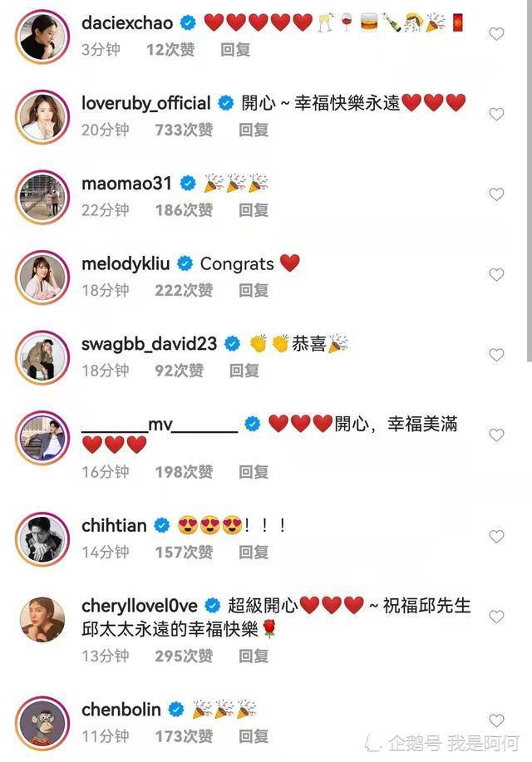
Task: Like loveruby_official's comment with heart icon
Action: [x=496, y=114]
